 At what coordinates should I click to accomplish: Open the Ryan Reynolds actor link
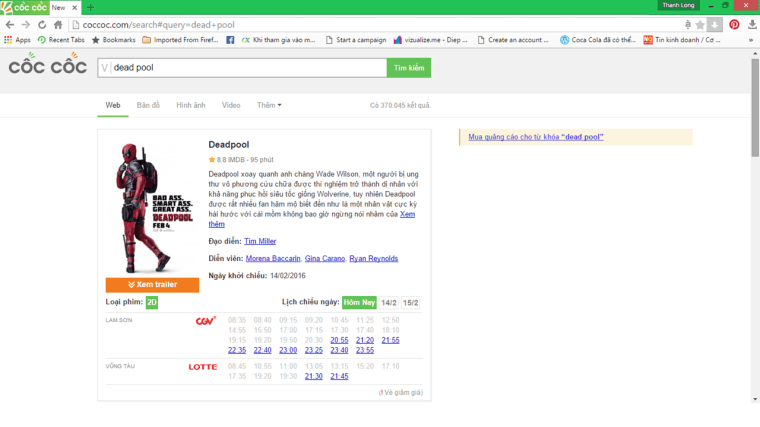374,258
